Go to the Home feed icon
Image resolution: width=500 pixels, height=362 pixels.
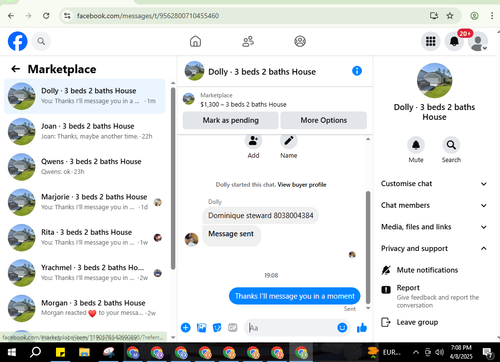coord(195,41)
